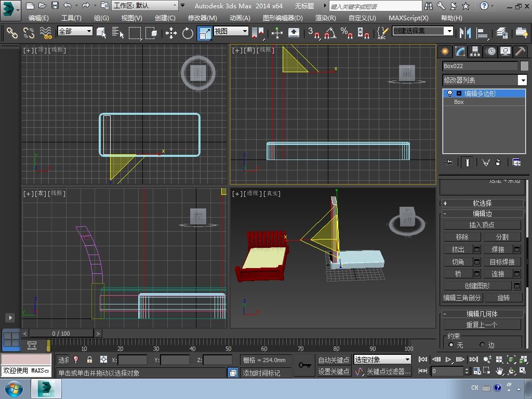Open the Utilities panel (hammer icon)
Image resolution: width=532 pixels, height=399 pixels.
[x=520, y=51]
